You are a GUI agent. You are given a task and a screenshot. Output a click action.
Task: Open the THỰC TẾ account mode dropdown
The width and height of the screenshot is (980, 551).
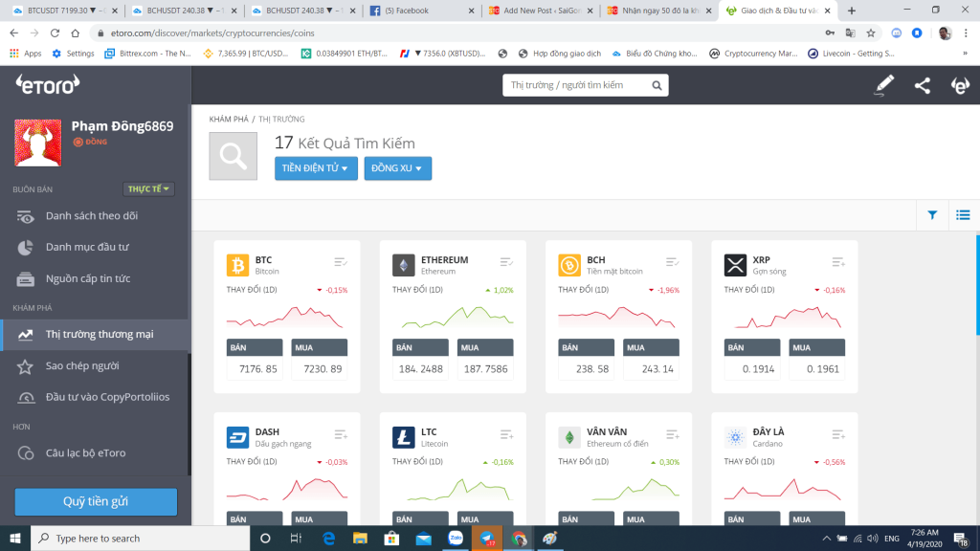pos(149,189)
